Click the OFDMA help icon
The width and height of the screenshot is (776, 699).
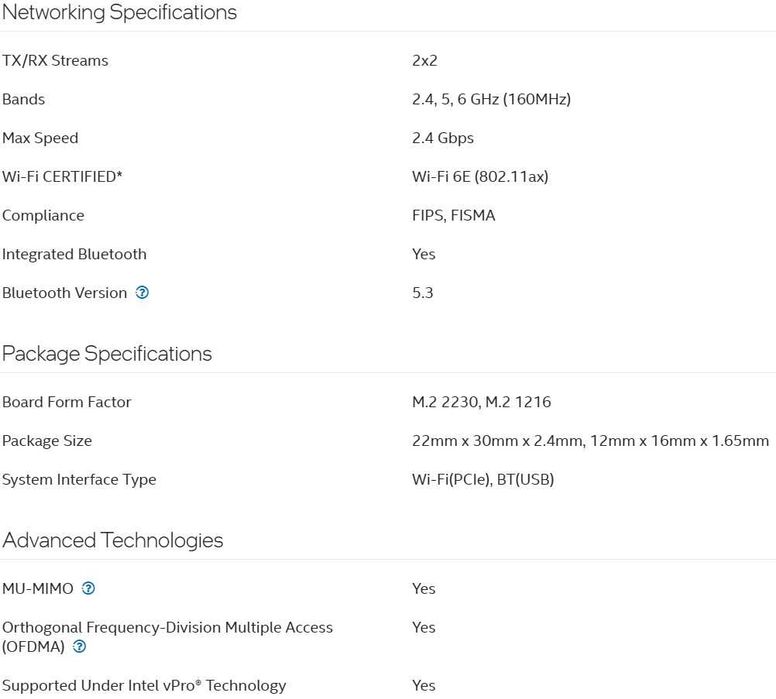pyautogui.click(x=80, y=647)
